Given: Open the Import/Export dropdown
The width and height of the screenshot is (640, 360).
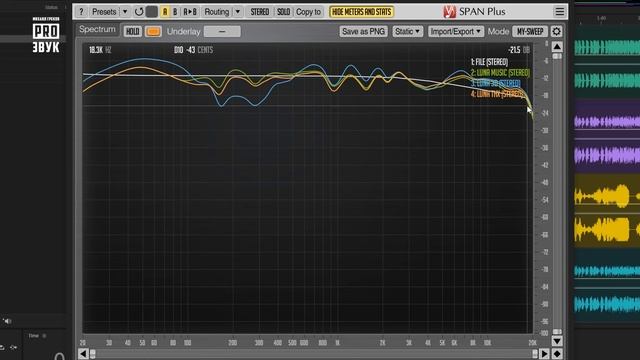Looking at the screenshot, I should pyautogui.click(x=456, y=31).
